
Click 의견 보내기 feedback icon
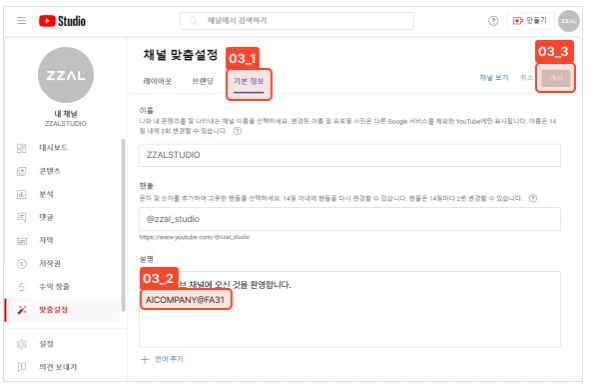point(22,367)
